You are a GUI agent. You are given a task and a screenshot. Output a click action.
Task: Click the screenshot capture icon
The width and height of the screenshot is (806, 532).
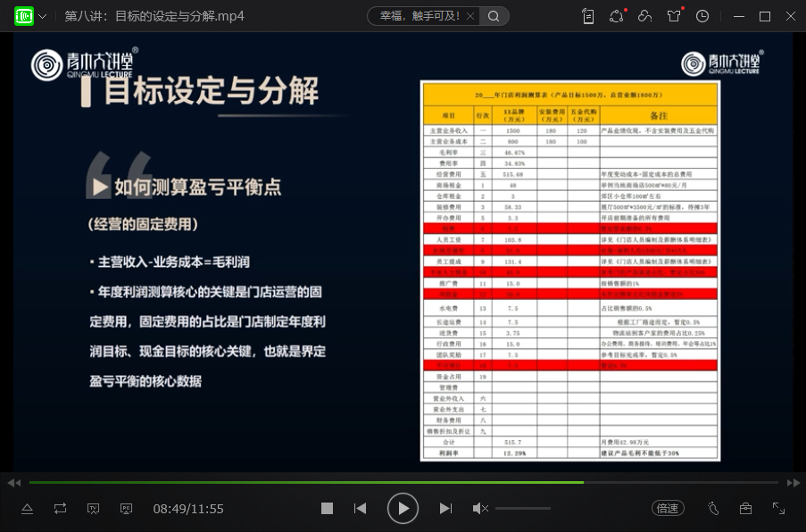[x=93, y=509]
